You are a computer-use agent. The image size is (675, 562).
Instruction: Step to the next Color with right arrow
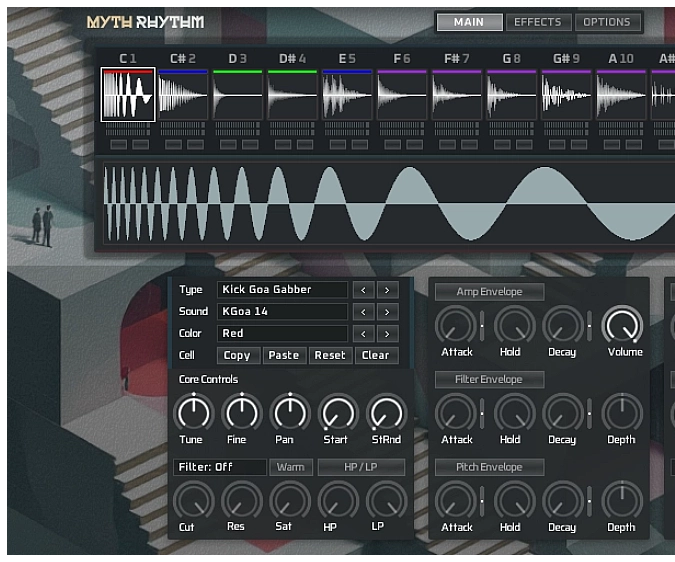coord(387,334)
